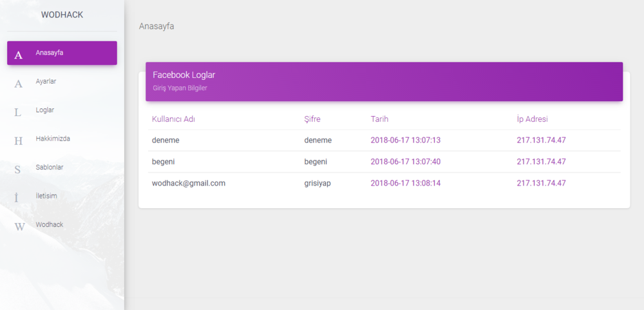Click the IP address in the begeni row

click(542, 162)
